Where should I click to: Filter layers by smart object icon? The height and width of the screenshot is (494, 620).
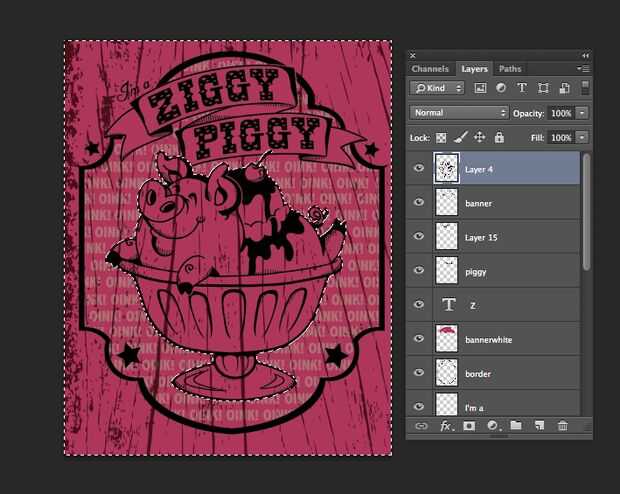pyautogui.click(x=564, y=88)
